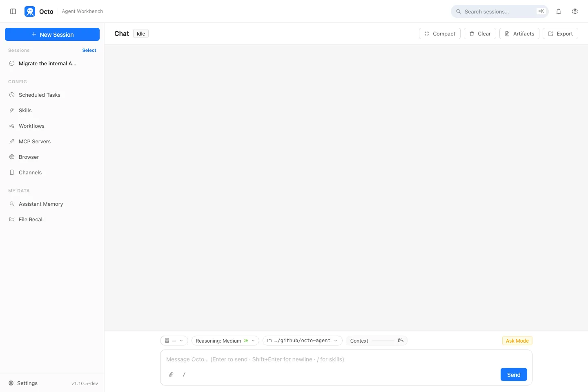Click the Assistant Memory person icon
This screenshot has height=392, width=588.
(x=12, y=204)
